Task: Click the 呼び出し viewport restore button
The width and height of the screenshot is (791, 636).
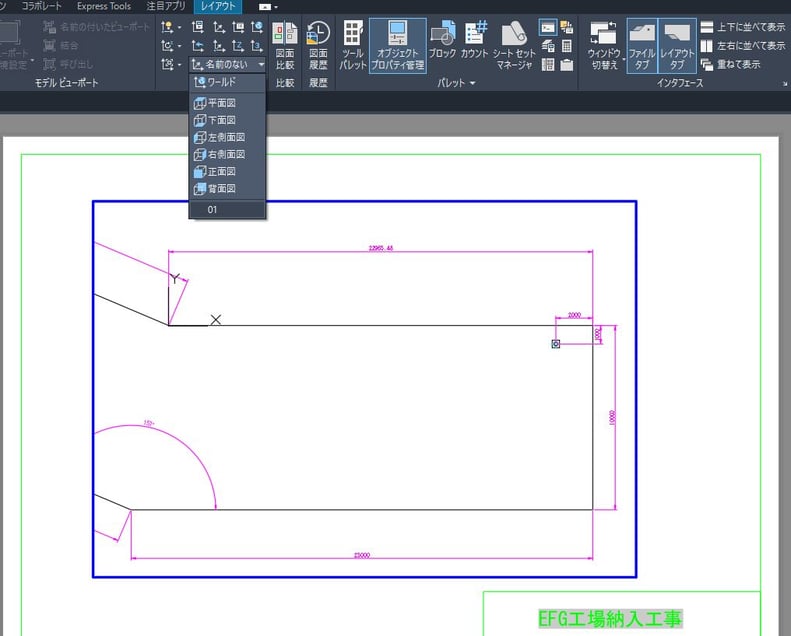Action: point(68,65)
